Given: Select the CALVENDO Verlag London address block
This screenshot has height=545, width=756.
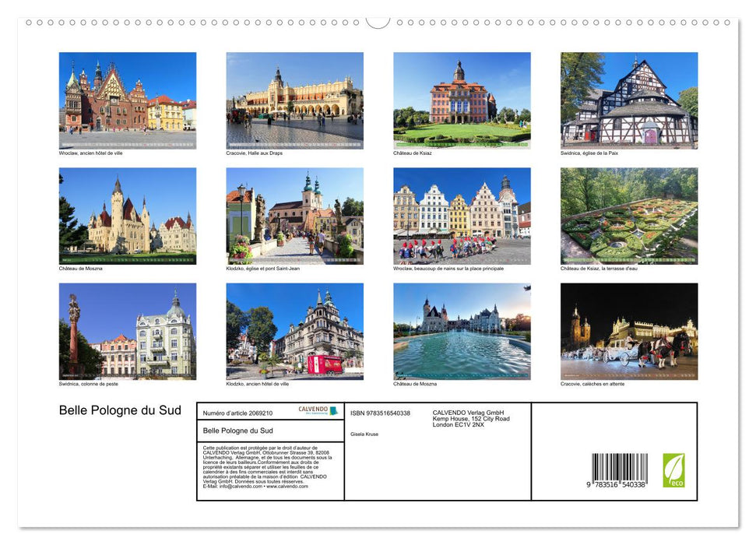Looking at the screenshot, I should tap(470, 418).
